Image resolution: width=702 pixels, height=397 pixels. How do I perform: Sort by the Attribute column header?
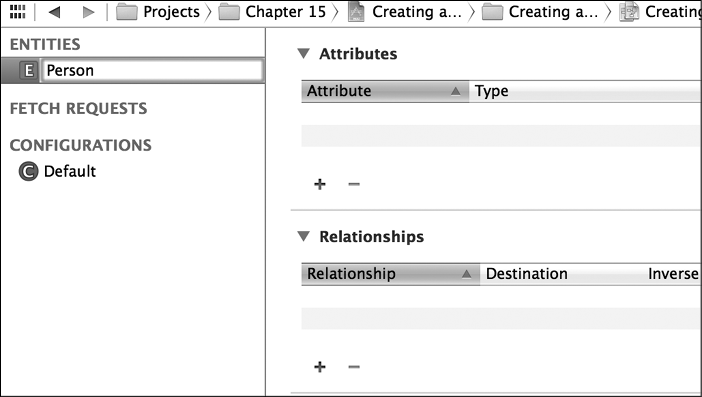click(385, 91)
